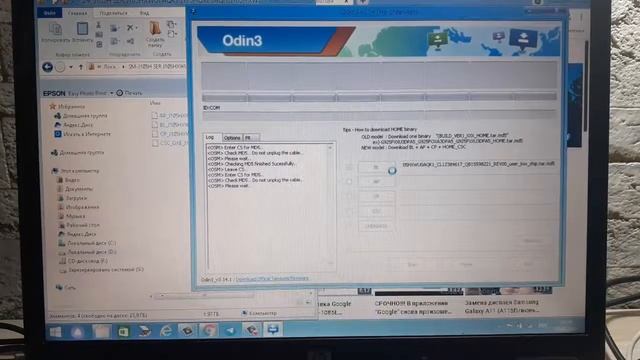Select Локальный диск (D:) in sidebar
This screenshot has width=640, height=360.
87,252
